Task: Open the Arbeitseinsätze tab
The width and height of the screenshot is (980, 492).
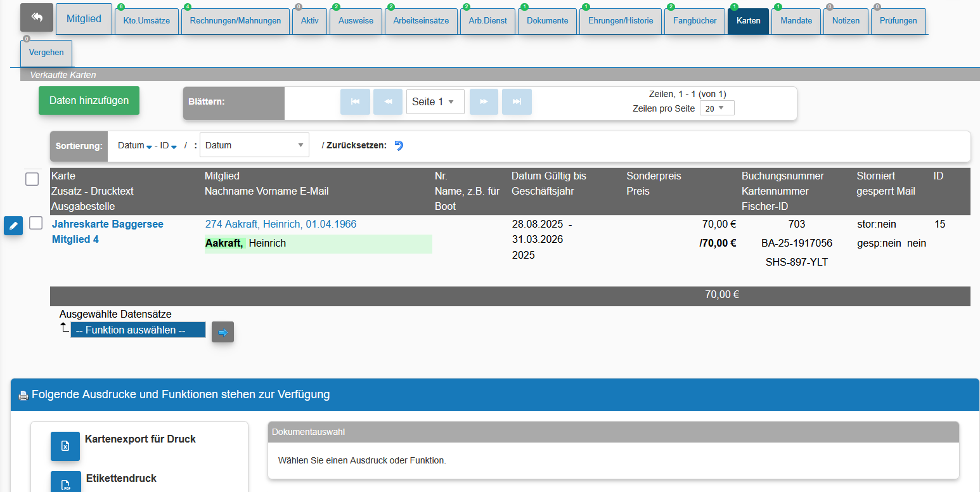Action: pyautogui.click(x=421, y=21)
